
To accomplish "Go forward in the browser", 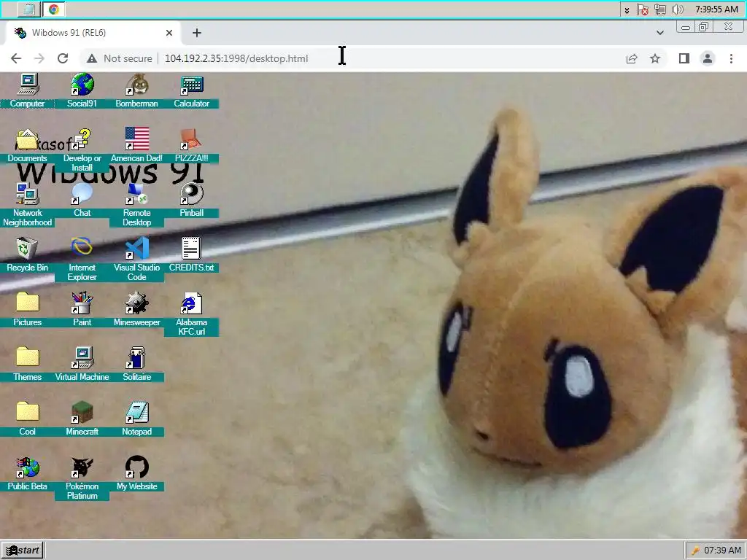I will coord(39,58).
